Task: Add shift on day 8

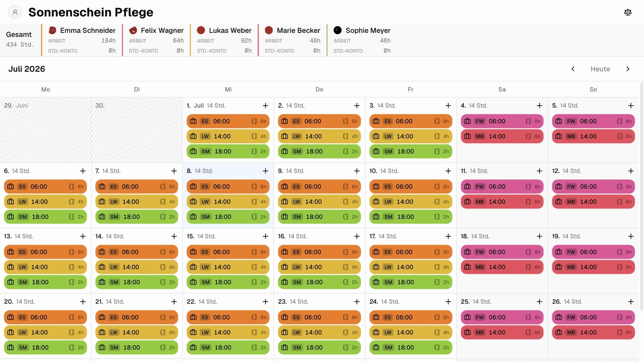Action: click(265, 171)
